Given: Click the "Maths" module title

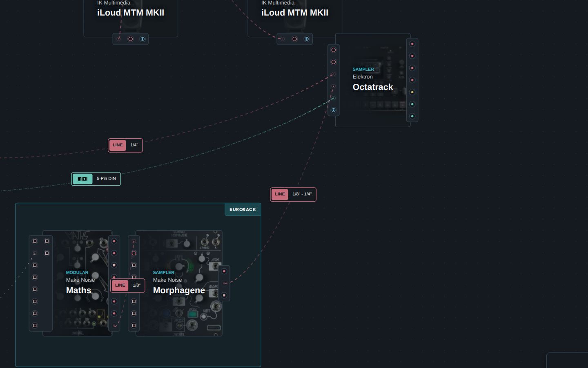Looking at the screenshot, I should 79,290.
